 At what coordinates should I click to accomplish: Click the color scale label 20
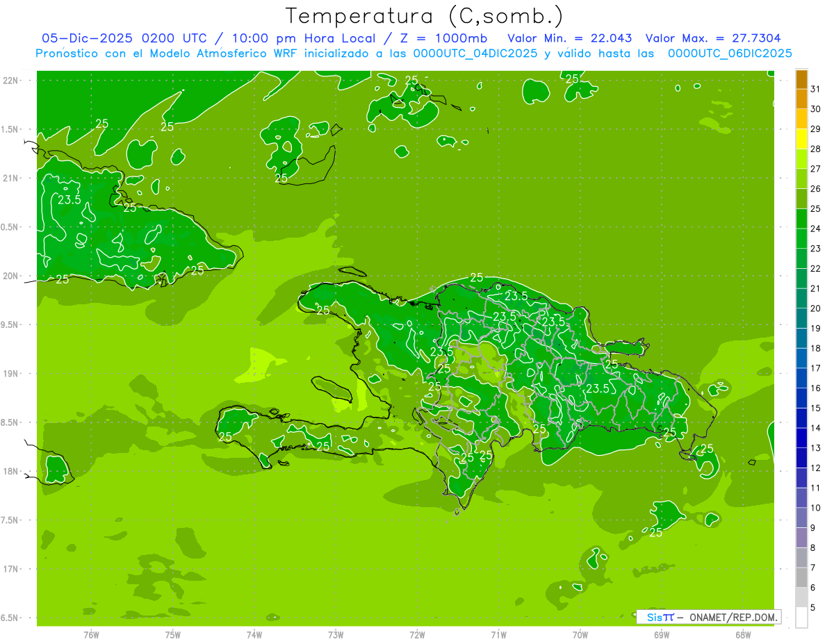point(815,308)
